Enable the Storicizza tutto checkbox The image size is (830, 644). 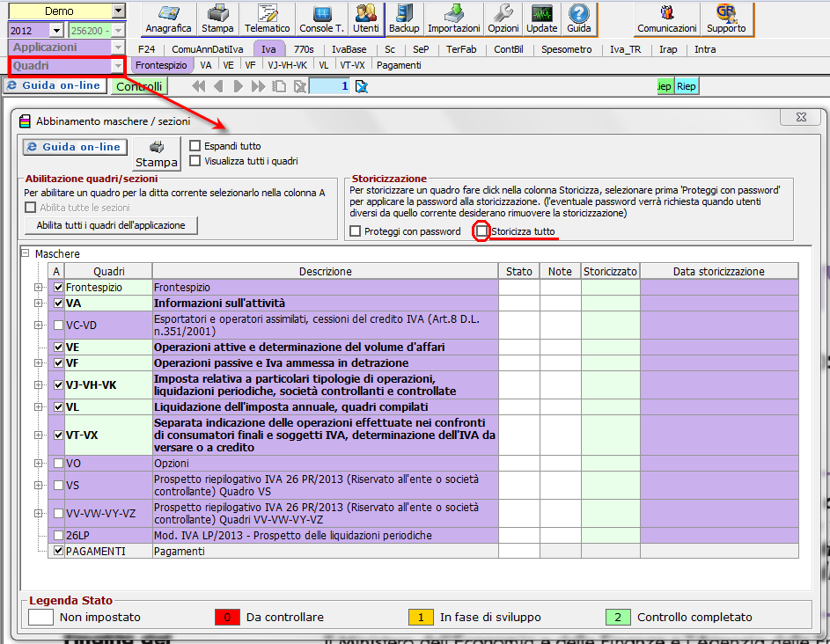pos(481,231)
